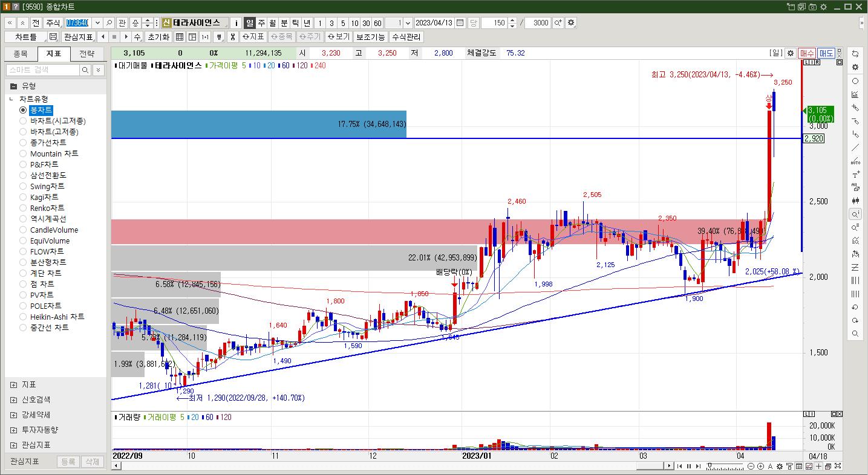The image size is (868, 475).
Task: Open the stock code dropdown arrow
Action: pyautogui.click(x=97, y=22)
